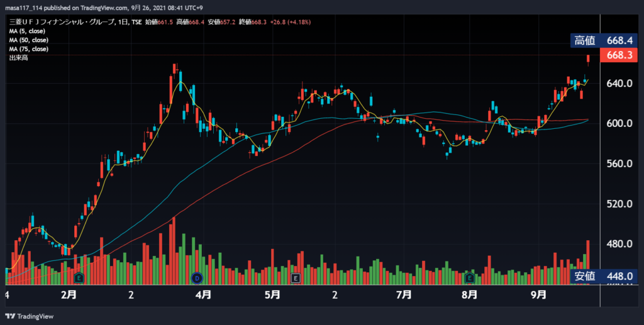Click the 520.0 price scale label
Image resolution: width=644 pixels, height=325 pixels.
pos(619,204)
